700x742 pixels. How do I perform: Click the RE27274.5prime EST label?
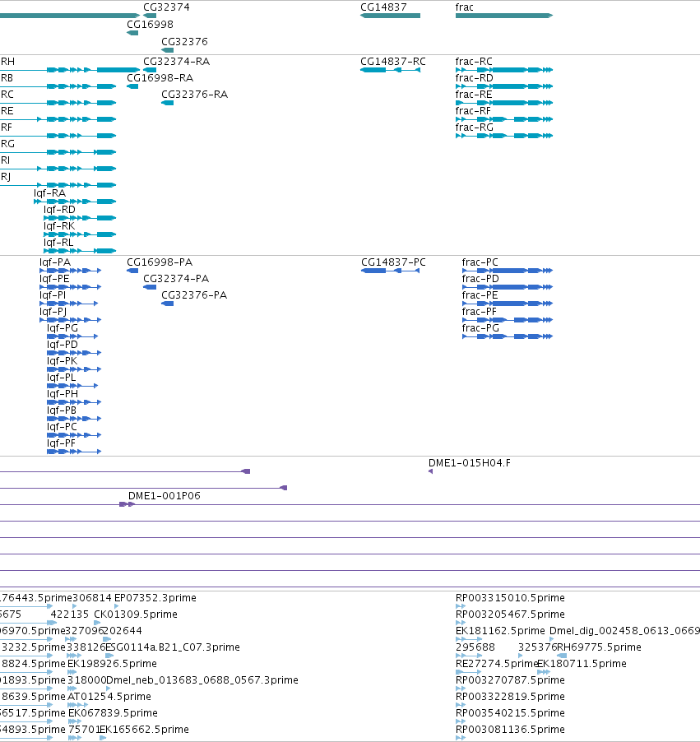coord(497,664)
